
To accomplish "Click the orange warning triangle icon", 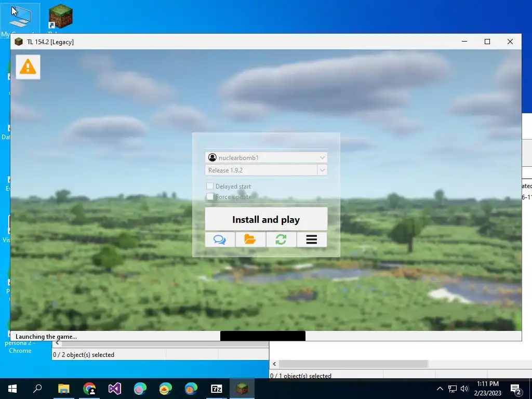I will [28, 67].
